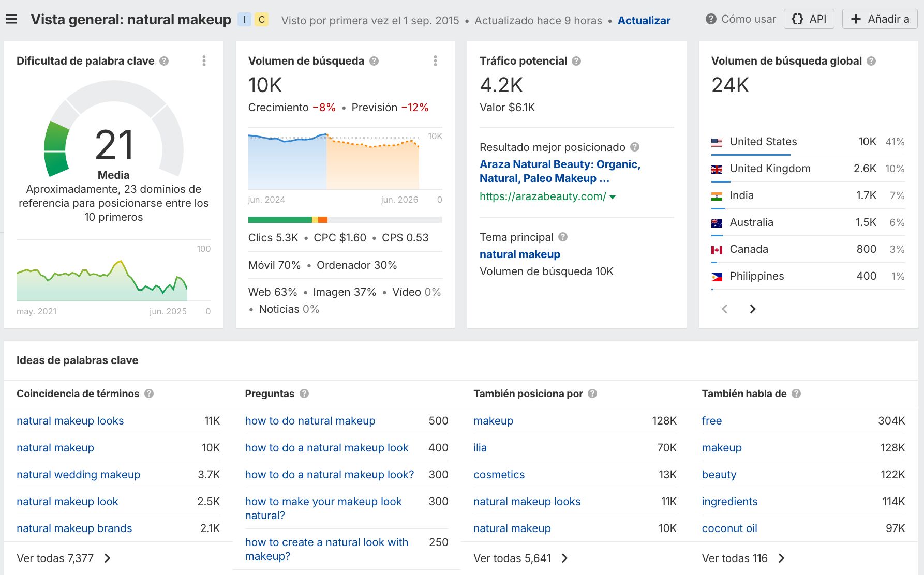Open the Araza Natural Beauty result link
Viewport: 924px width, 575px height.
[560, 171]
